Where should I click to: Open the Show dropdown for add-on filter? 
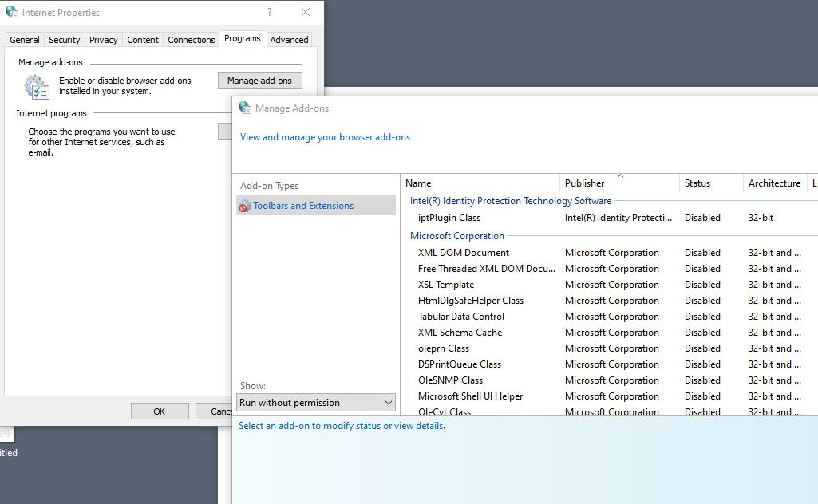coord(316,403)
